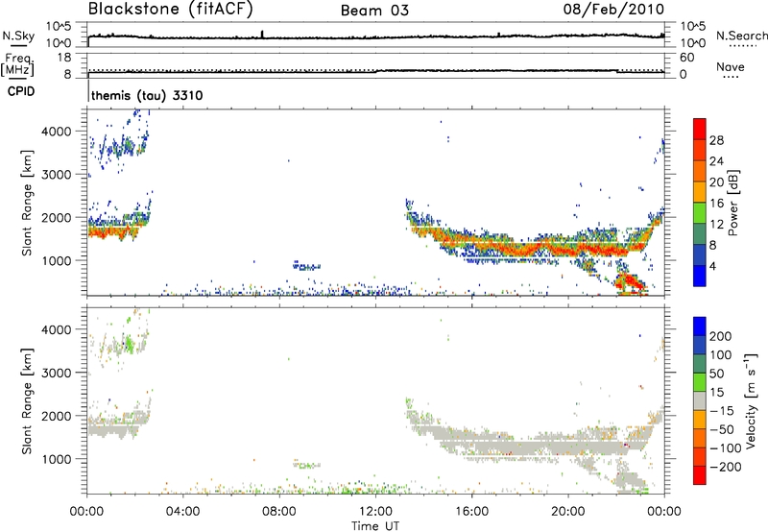768x532 pixels.
Task: Click the 'Velocity [m s-1]' color bar title
Action: click(x=752, y=400)
